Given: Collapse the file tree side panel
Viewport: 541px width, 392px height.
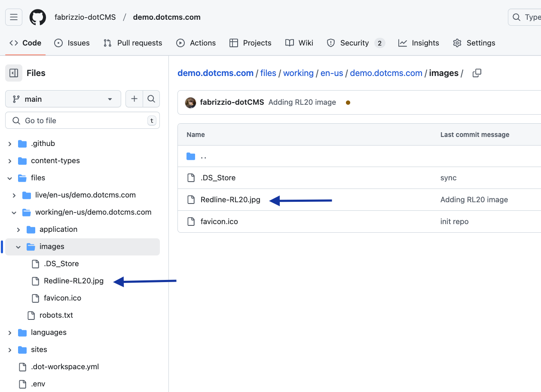Looking at the screenshot, I should pos(14,73).
